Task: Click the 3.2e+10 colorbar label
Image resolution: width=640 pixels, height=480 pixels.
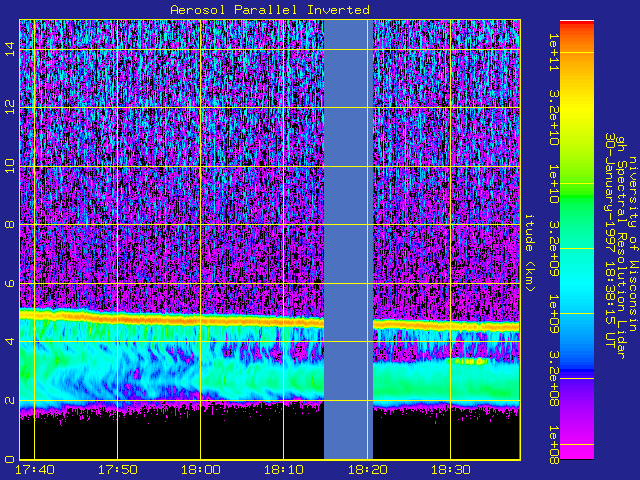Action: [554, 118]
